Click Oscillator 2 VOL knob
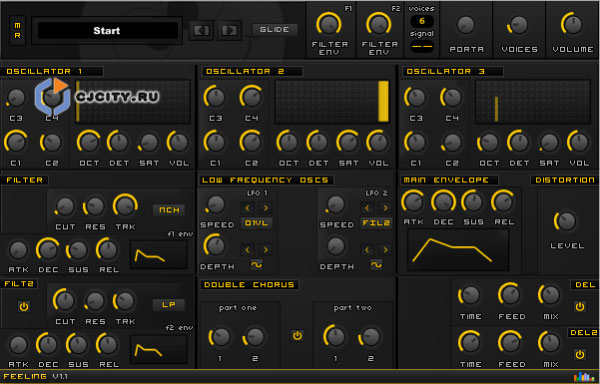This screenshot has width=600, height=384. [378, 142]
